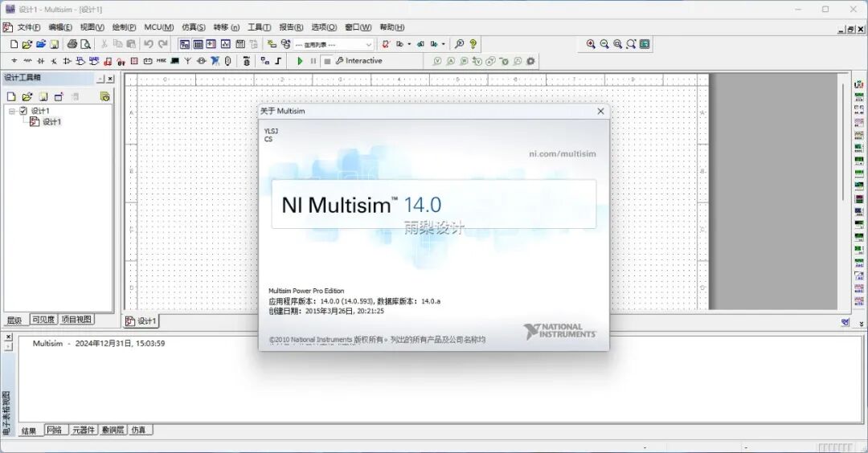868x453 pixels.
Task: Select the 设计1 sheet tab below the canvas
Action: tap(141, 320)
